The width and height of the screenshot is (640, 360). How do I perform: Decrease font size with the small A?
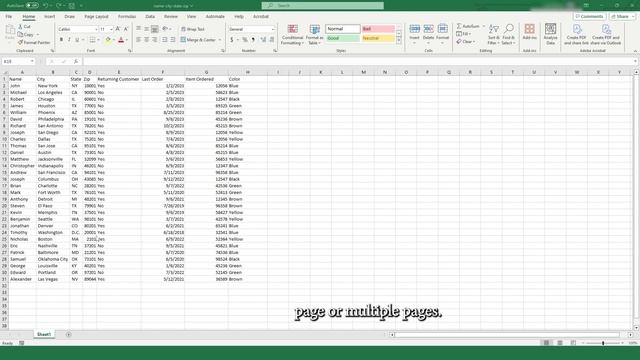click(126, 29)
